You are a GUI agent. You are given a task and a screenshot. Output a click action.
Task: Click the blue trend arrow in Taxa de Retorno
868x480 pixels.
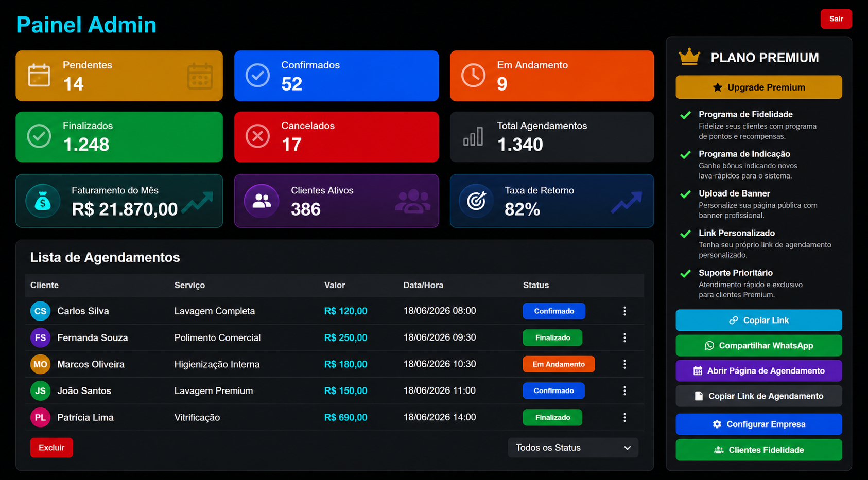(x=627, y=202)
